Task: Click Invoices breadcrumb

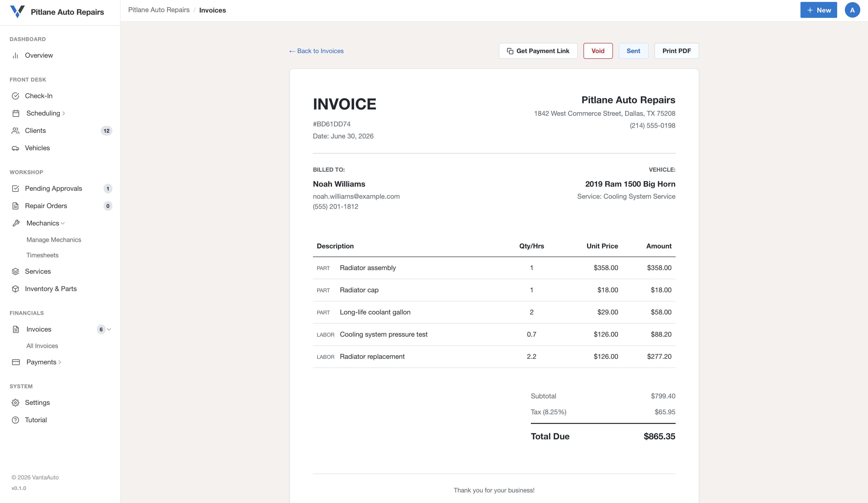Action: [x=212, y=10]
